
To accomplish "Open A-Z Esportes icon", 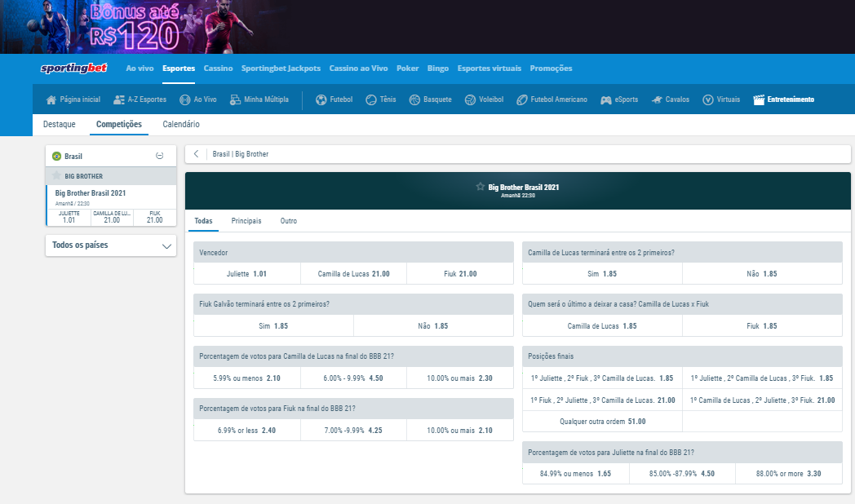I will point(119,99).
